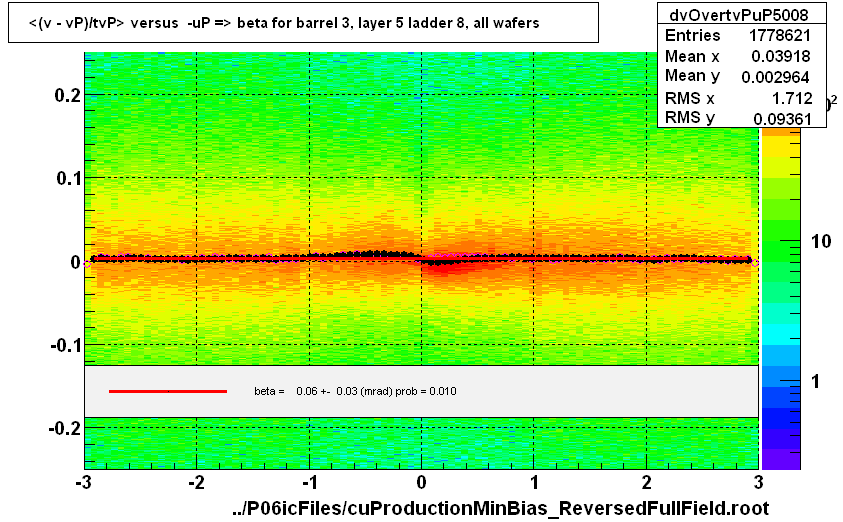This screenshot has height=522, width=843.
Task: Click the histogram title text box
Action: 303,23
